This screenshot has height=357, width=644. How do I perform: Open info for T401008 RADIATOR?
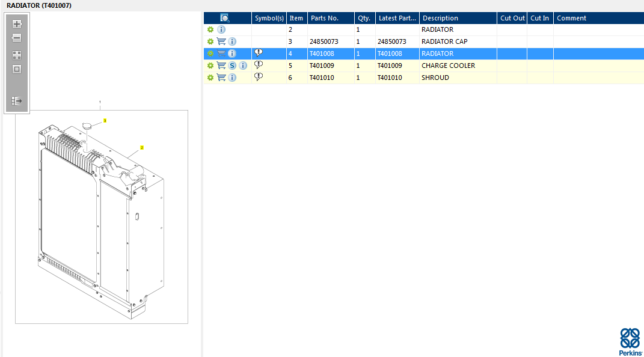[232, 53]
